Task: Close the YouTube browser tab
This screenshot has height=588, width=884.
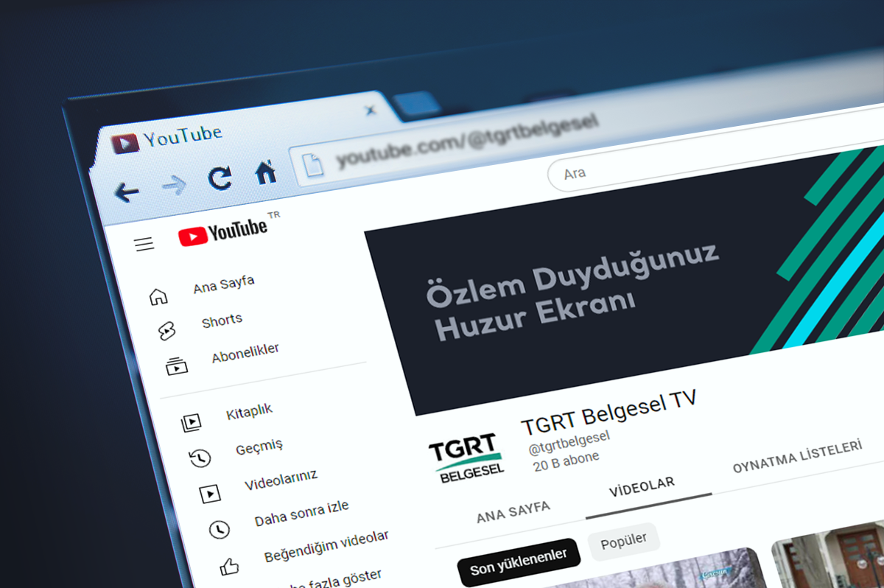Action: (371, 111)
